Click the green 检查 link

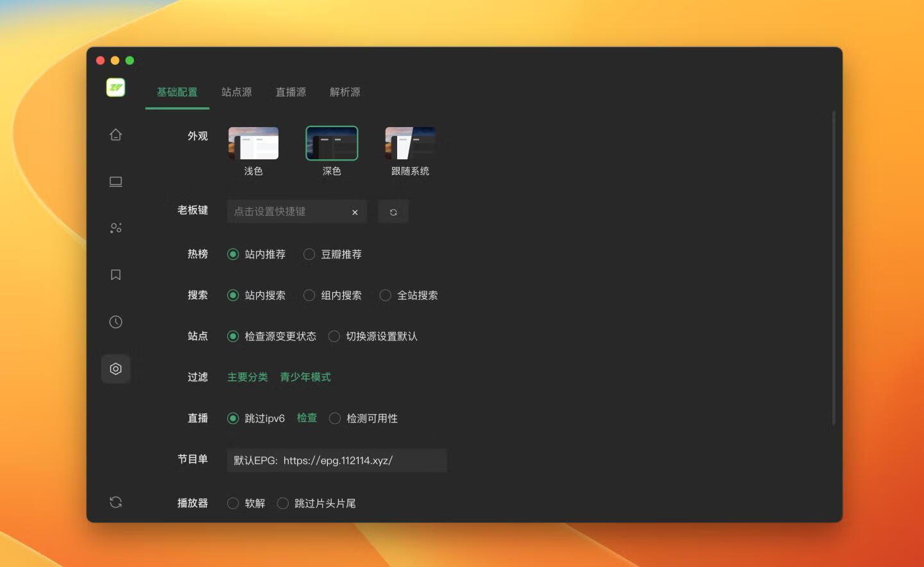click(307, 418)
